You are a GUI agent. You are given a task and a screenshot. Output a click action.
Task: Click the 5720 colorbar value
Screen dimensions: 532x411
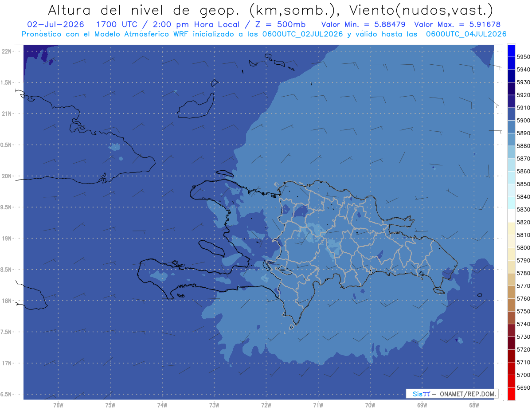click(x=523, y=349)
